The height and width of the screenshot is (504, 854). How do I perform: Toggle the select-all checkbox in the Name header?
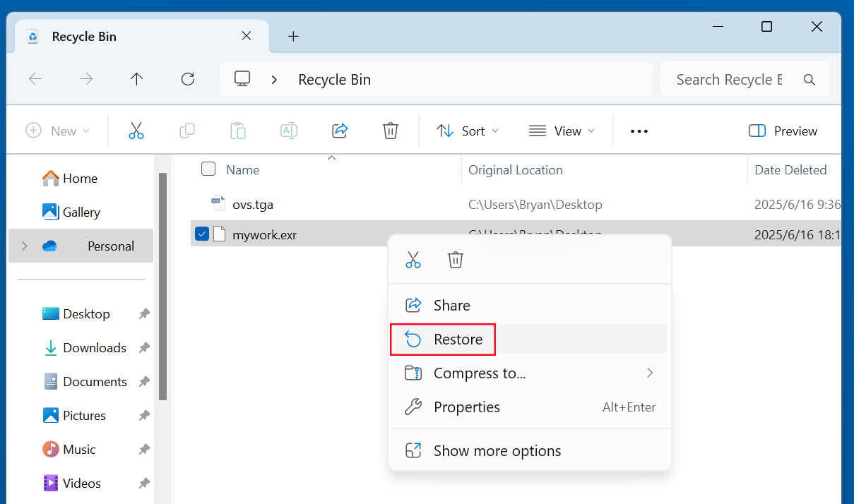point(208,169)
